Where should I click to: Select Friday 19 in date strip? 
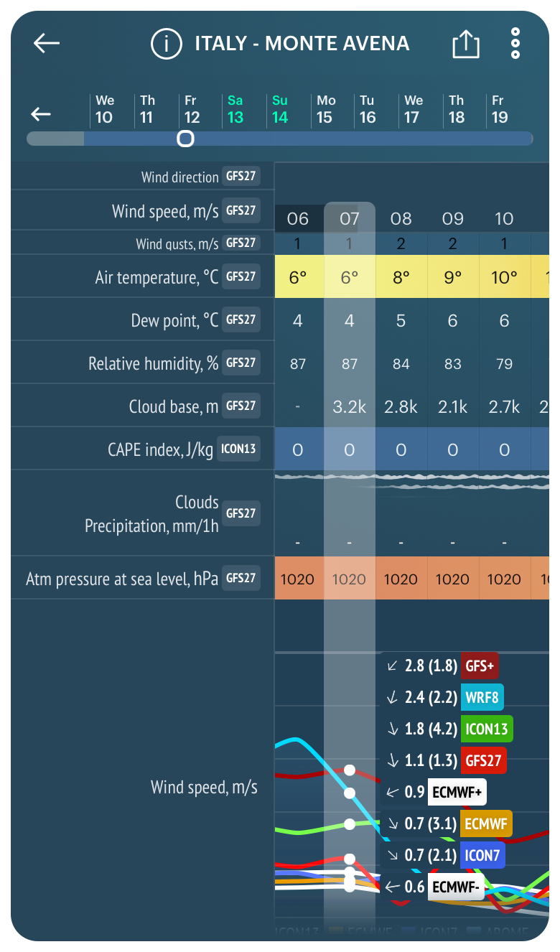click(x=500, y=110)
